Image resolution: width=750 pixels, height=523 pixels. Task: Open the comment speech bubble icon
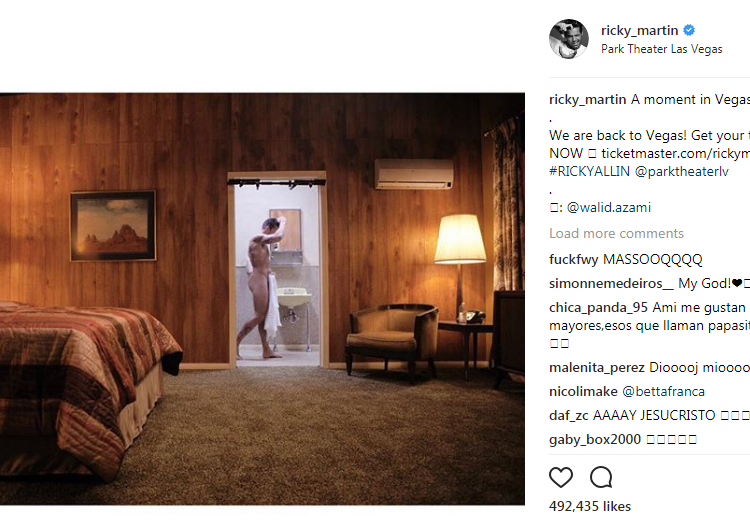tap(601, 477)
